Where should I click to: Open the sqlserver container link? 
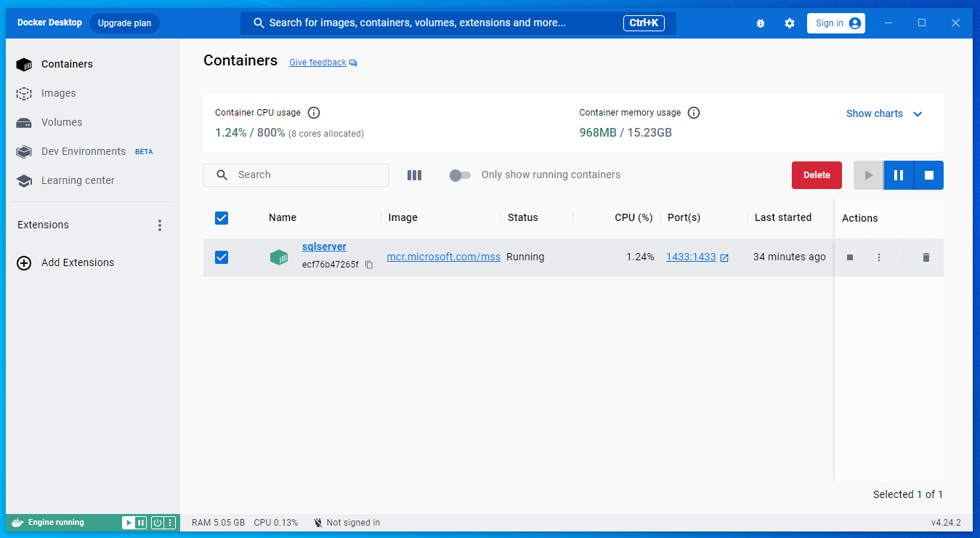[x=324, y=247]
